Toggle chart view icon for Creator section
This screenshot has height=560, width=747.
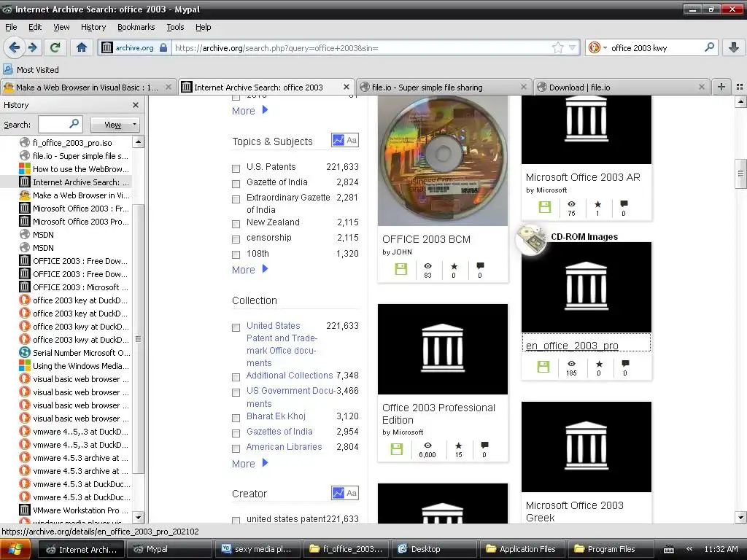338,494
